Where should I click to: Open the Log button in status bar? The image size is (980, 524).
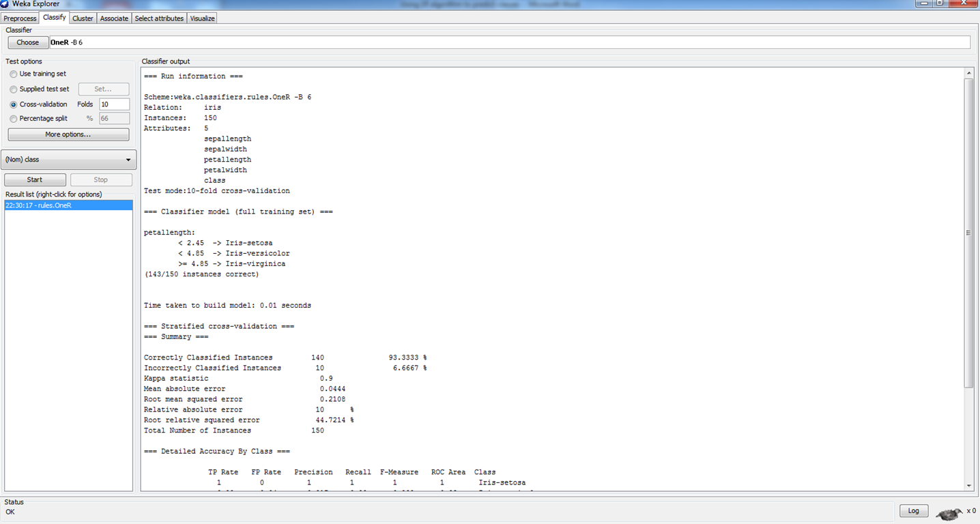tap(914, 510)
